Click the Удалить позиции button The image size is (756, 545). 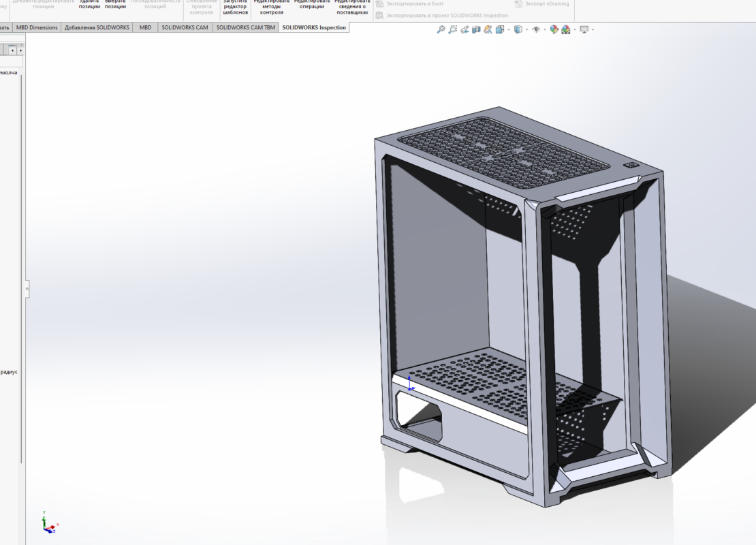89,5
